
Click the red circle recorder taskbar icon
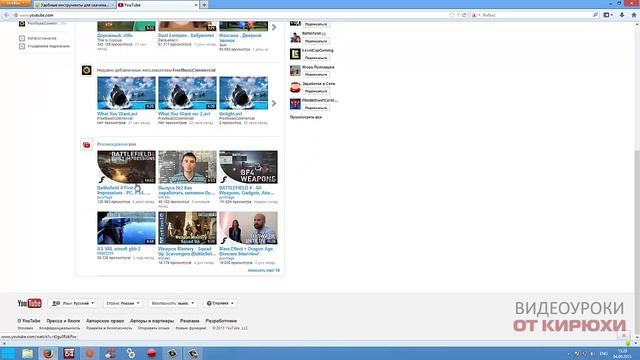point(151,353)
